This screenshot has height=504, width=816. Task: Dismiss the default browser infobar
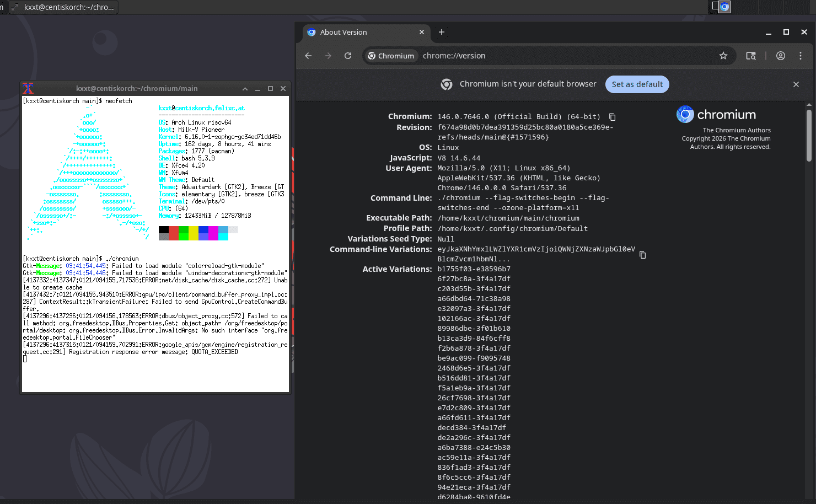(x=796, y=84)
